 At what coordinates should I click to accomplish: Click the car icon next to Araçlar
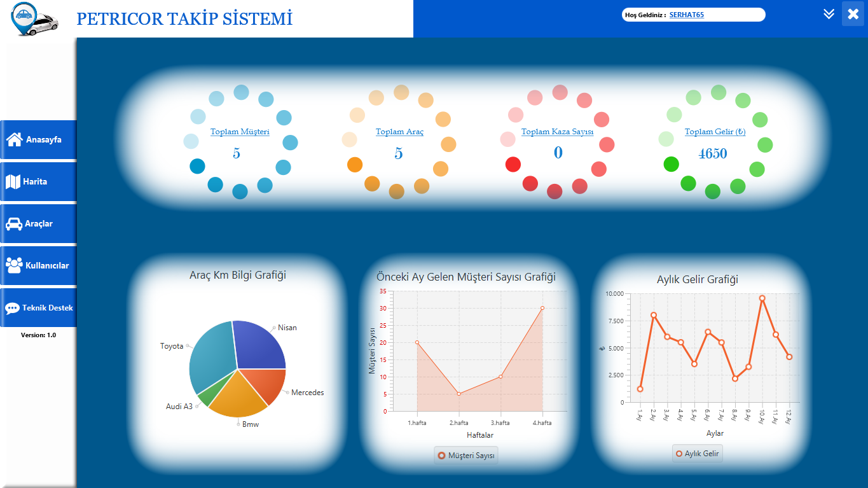[13, 223]
